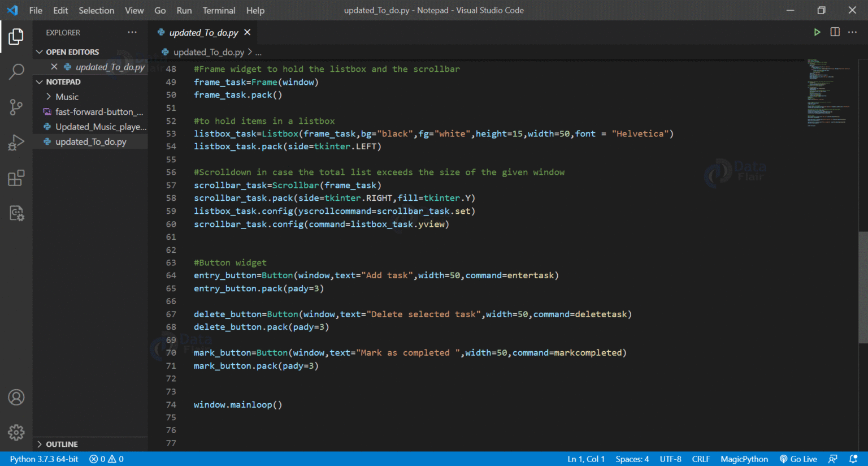This screenshot has height=466, width=868.
Task: Open the Source Control view
Action: tap(16, 107)
